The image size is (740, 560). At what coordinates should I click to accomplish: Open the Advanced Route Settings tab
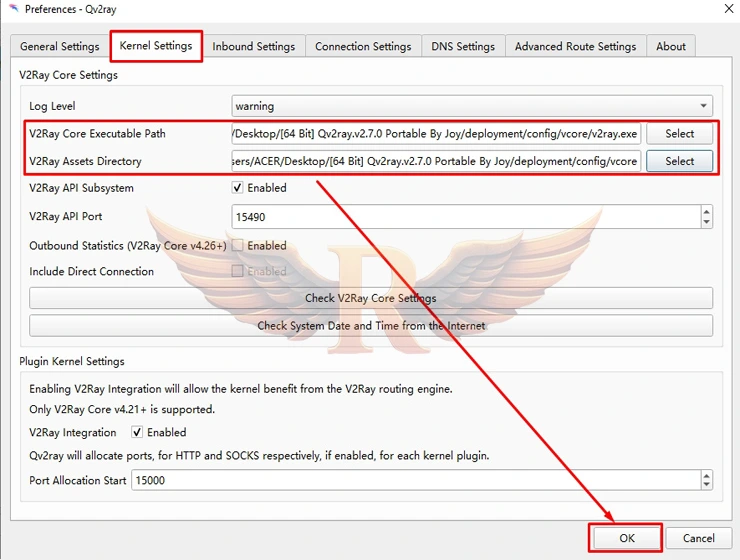(x=575, y=46)
